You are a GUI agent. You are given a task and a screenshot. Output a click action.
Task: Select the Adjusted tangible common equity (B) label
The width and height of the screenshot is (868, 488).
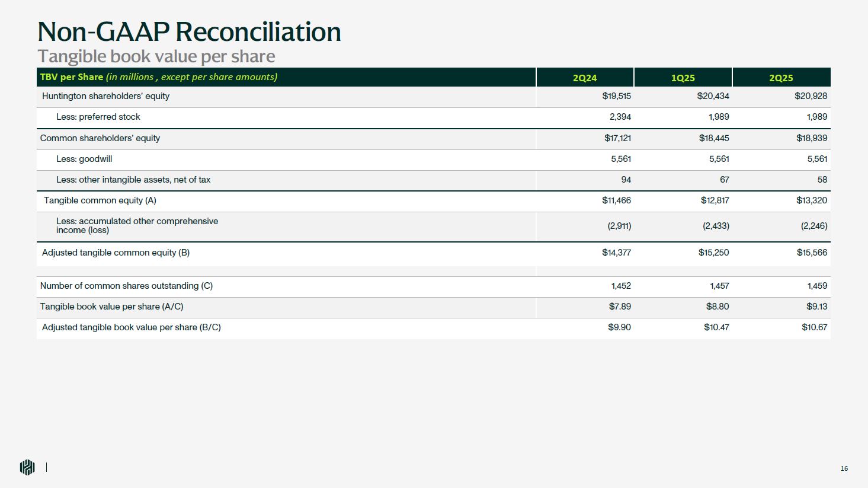pyautogui.click(x=116, y=253)
